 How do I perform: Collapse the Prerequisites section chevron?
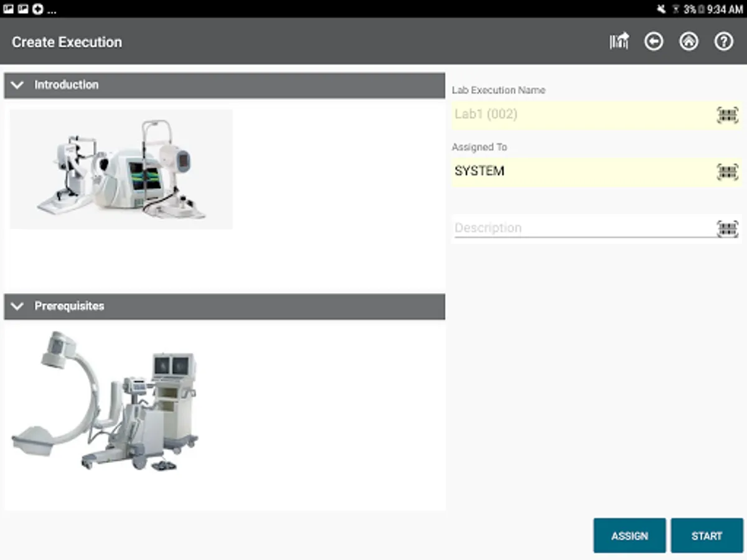[17, 306]
